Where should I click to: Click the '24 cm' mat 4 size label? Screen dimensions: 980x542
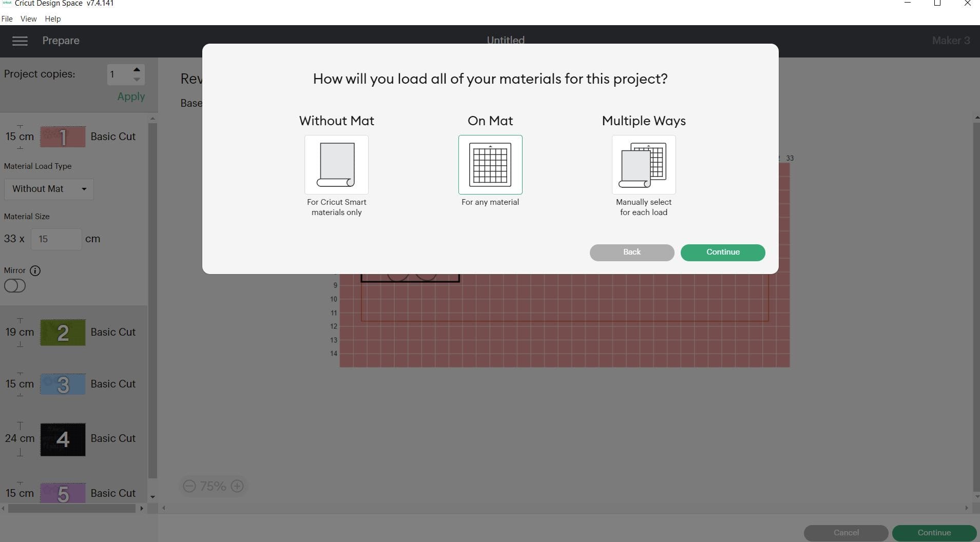tap(20, 438)
